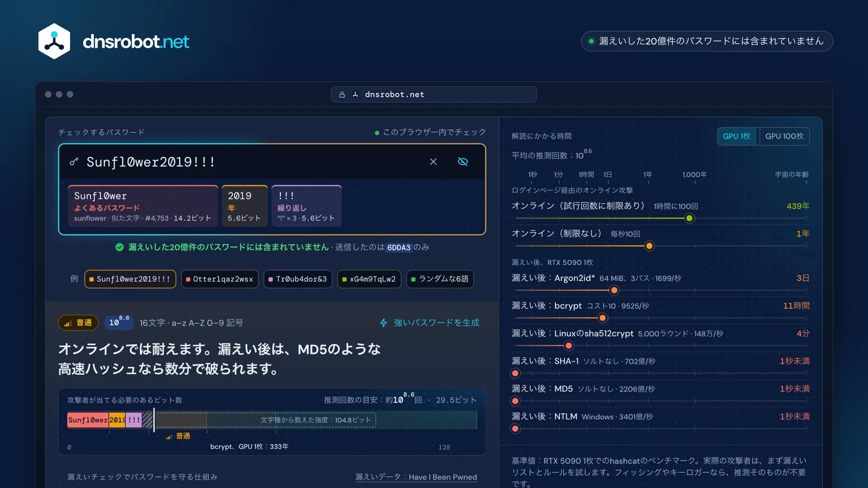Viewport: 868px width, 488px height.
Task: Click the このブラウザー内でチェック indicator
Action: click(430, 132)
